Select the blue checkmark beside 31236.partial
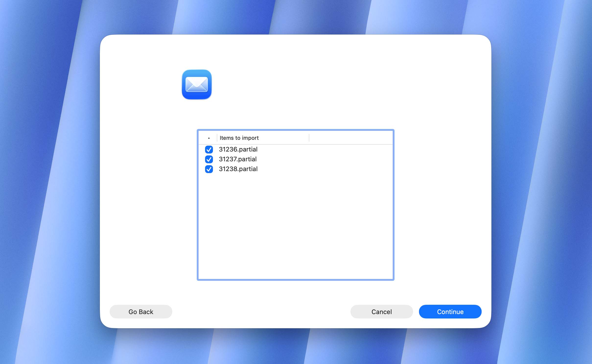This screenshot has width=592, height=364. (x=209, y=150)
